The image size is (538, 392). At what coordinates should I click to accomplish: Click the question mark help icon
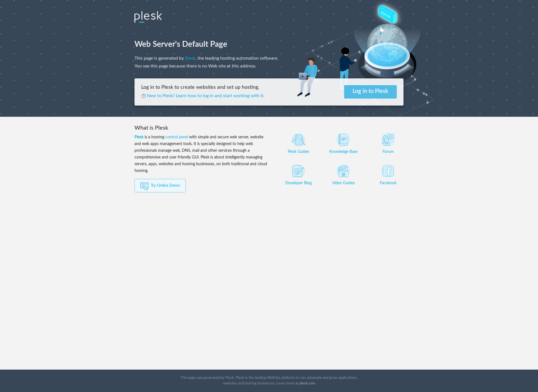click(144, 95)
